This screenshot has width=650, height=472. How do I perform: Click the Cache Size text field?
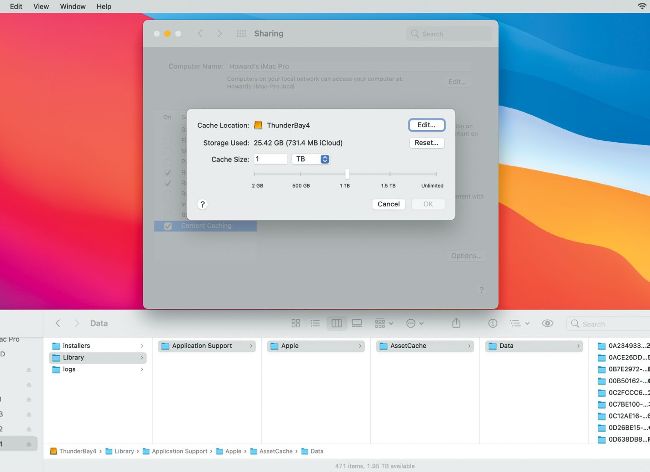pyautogui.click(x=270, y=159)
